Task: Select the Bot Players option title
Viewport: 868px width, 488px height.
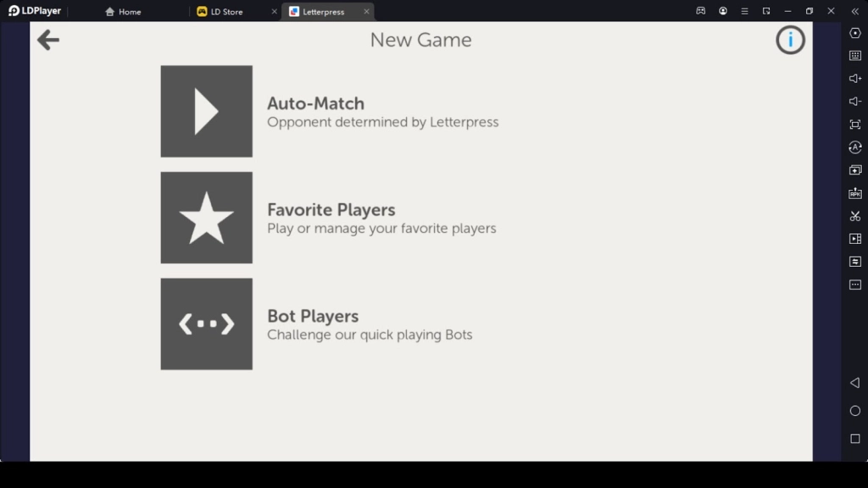Action: (313, 316)
